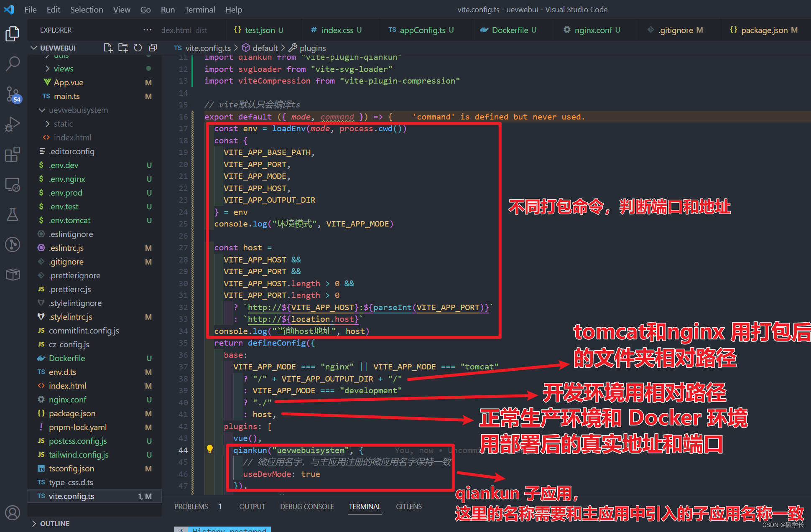Open Explorer more actions ellipsis
This screenshot has height=532, width=811.
[x=147, y=30]
